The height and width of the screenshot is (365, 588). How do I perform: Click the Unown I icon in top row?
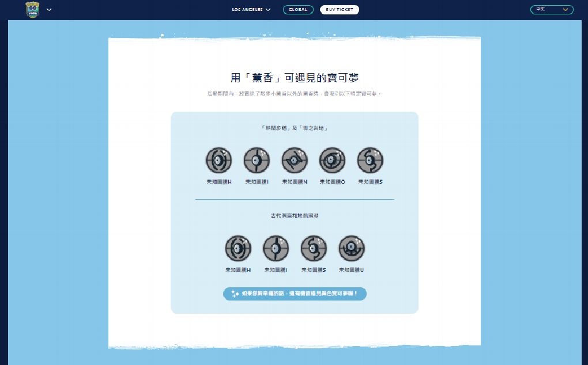257,160
